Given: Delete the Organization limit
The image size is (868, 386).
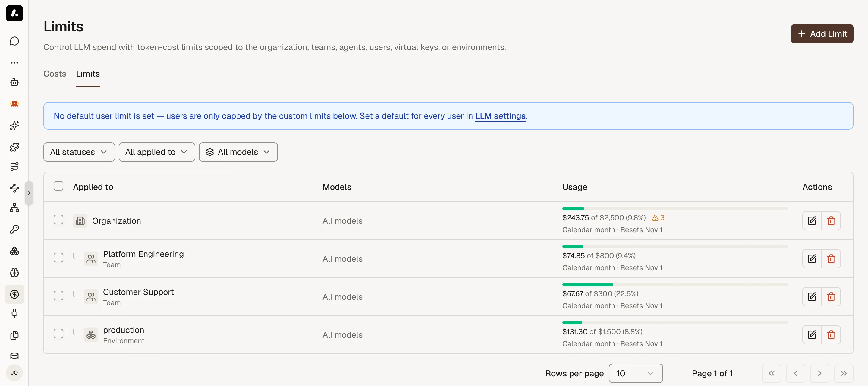Looking at the screenshot, I should [831, 221].
